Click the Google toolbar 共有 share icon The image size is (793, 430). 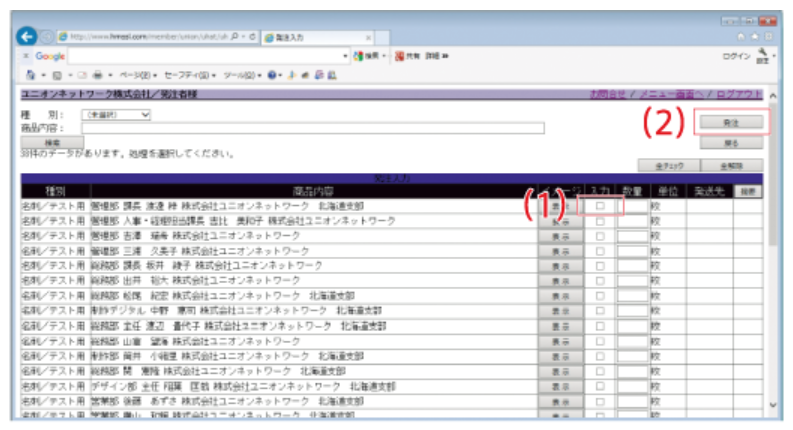400,56
